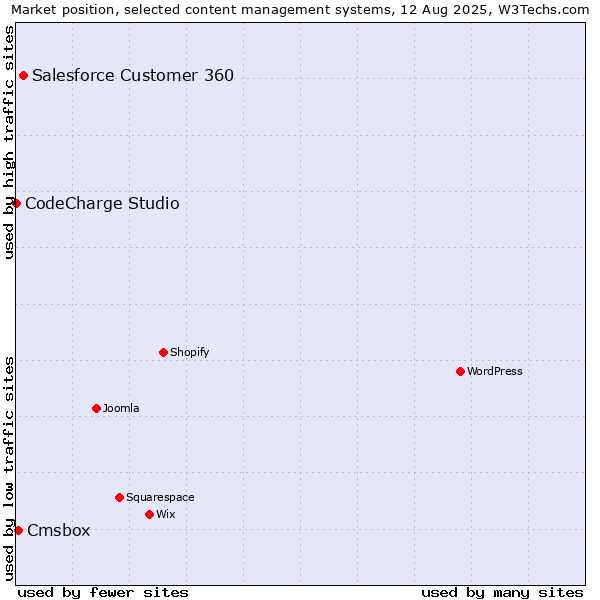This screenshot has width=600, height=600.
Task: Click the chart title mentioning W3Techs.com
Action: (300, 10)
